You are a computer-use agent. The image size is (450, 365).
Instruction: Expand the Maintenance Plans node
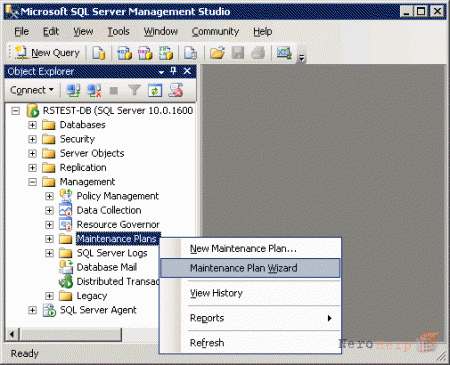tap(49, 239)
